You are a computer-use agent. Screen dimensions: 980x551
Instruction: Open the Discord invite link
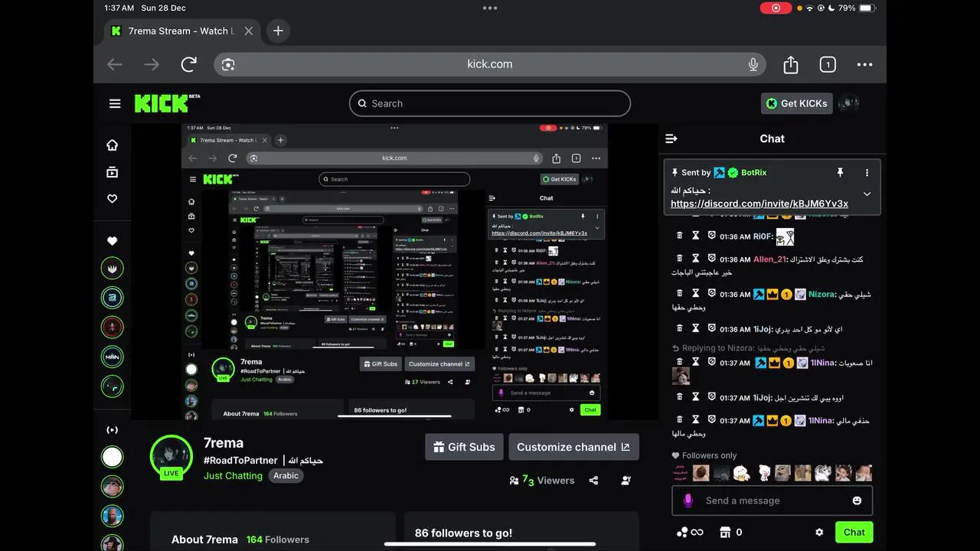click(759, 204)
